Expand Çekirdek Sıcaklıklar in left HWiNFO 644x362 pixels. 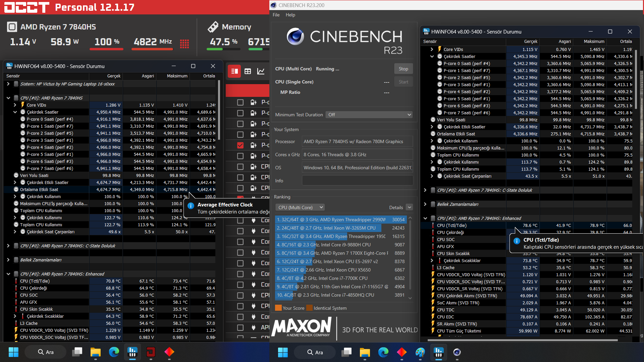click(15, 316)
